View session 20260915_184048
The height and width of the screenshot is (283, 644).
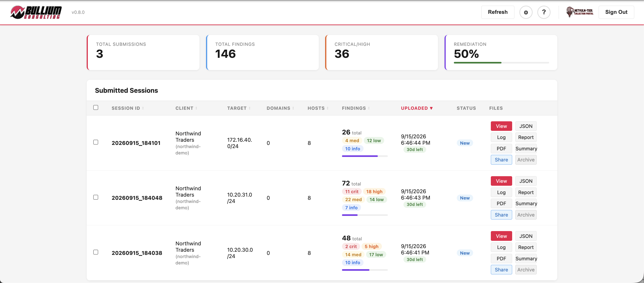click(501, 181)
